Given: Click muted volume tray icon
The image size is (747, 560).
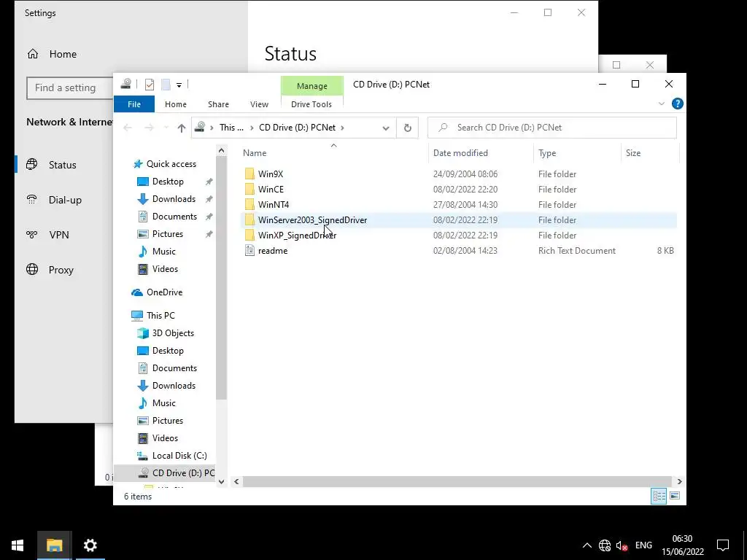Looking at the screenshot, I should coord(622,545).
